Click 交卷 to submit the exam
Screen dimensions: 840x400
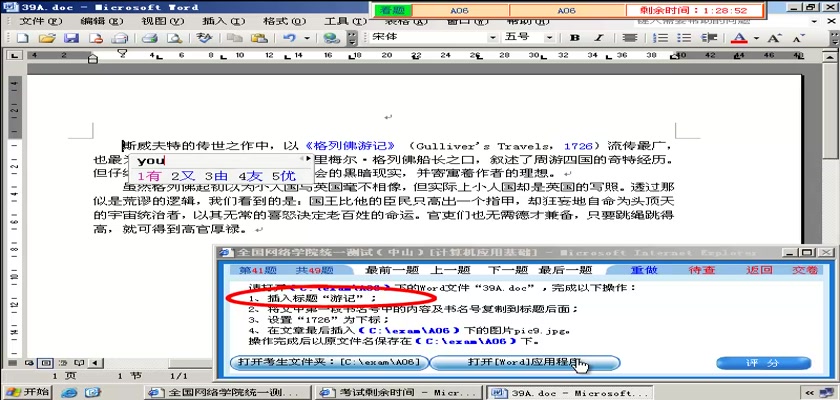tap(806, 270)
